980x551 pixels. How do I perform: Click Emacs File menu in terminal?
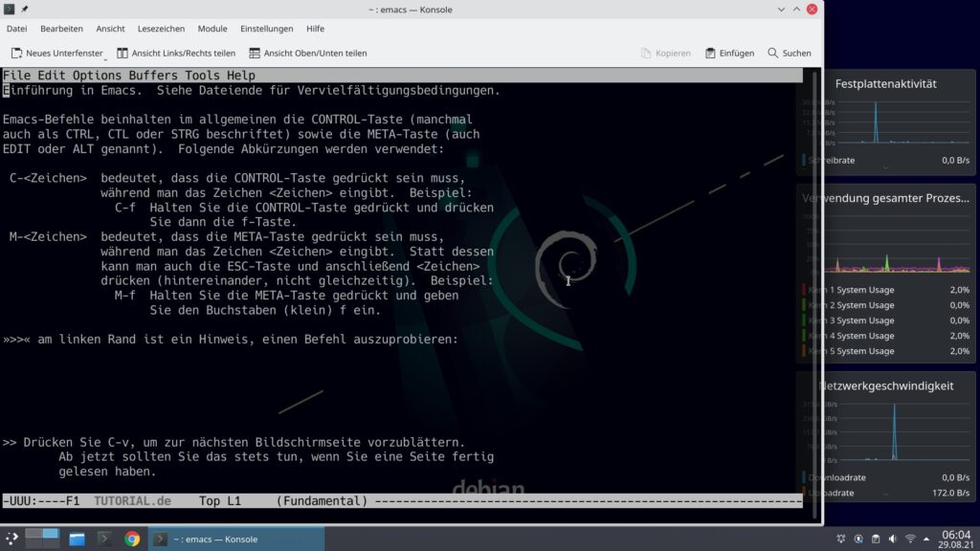(x=17, y=76)
